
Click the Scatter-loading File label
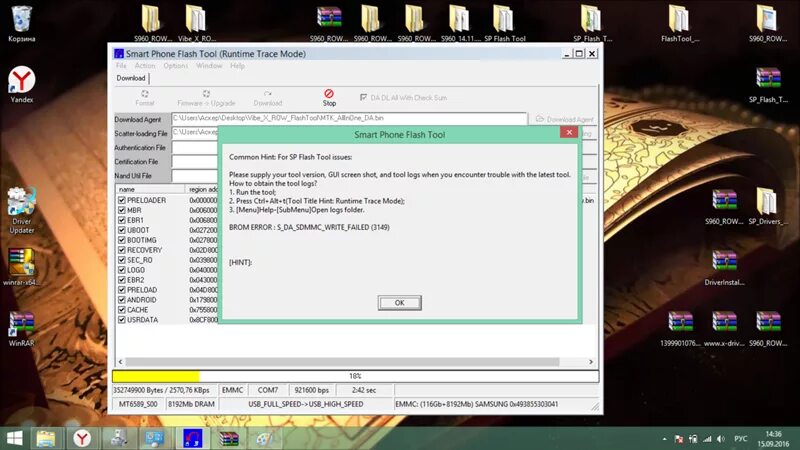pyautogui.click(x=141, y=134)
